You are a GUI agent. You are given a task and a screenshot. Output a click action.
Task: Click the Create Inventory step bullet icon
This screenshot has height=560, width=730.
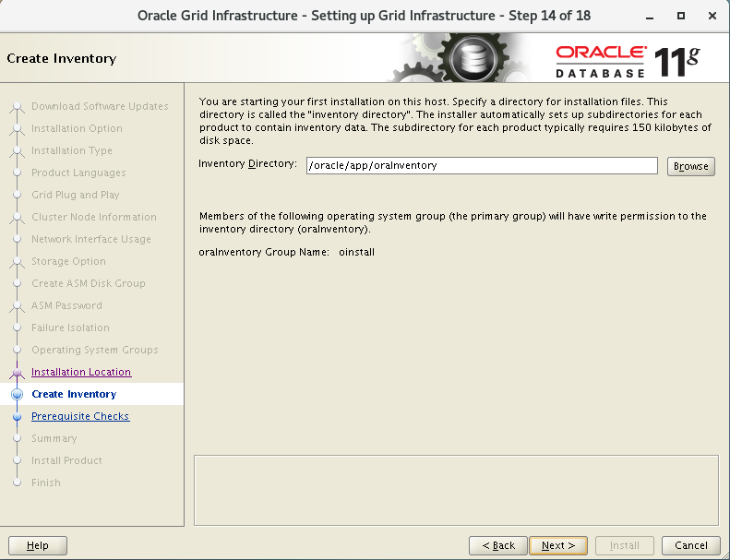(18, 394)
